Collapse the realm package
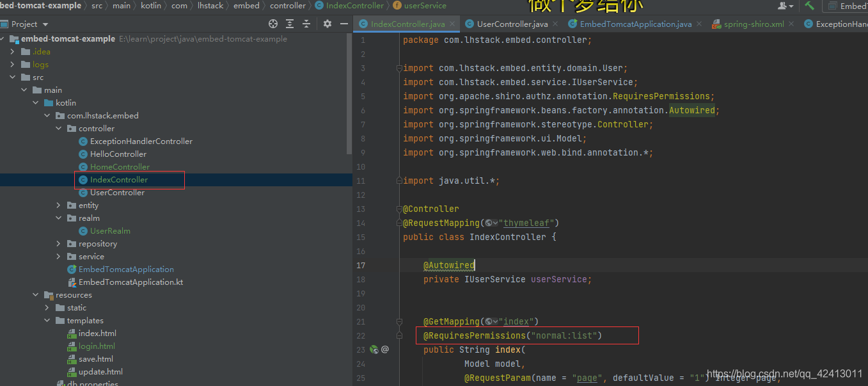Image resolution: width=868 pixels, height=386 pixels. coord(58,218)
